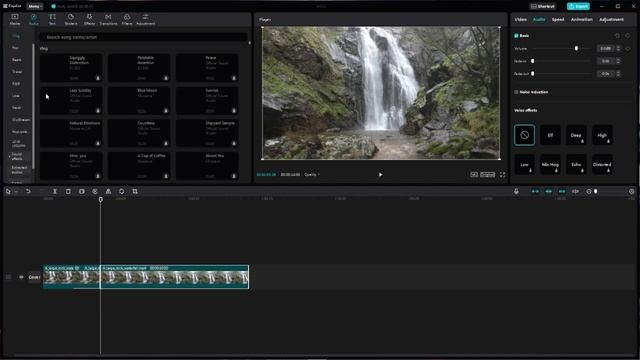This screenshot has height=360, width=640.
Task: Apply the Distorted voice effect
Action: coord(602,164)
